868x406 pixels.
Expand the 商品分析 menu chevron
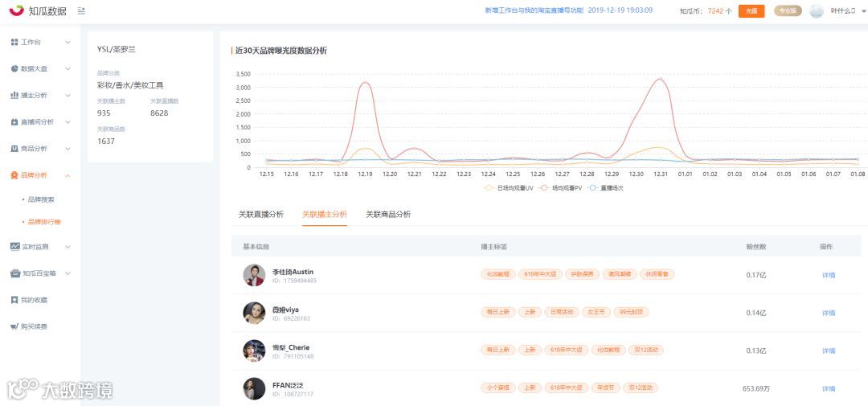pos(68,149)
